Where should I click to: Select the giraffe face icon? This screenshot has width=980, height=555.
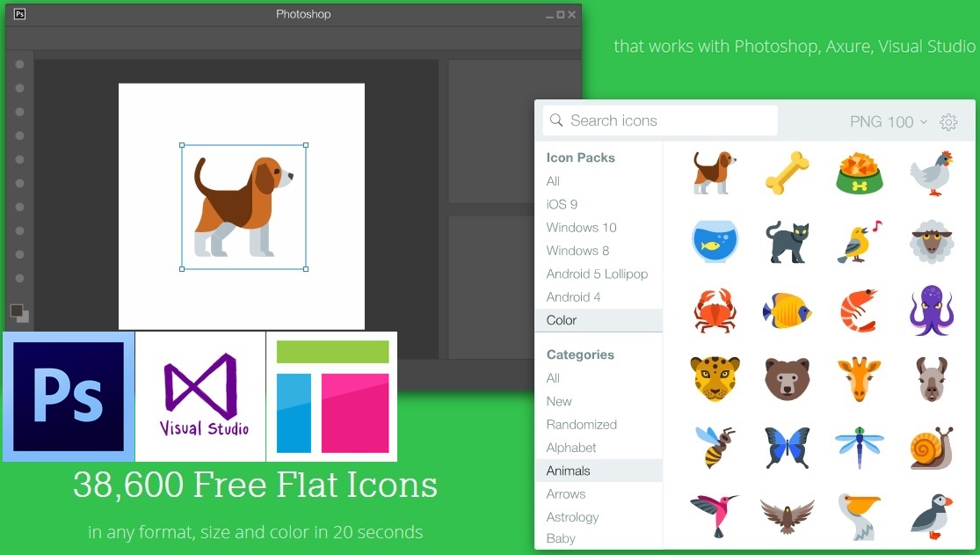coord(859,378)
